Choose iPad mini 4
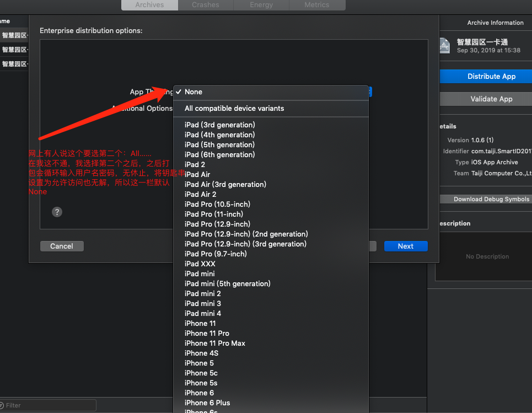The height and width of the screenshot is (413, 532). coord(271,314)
